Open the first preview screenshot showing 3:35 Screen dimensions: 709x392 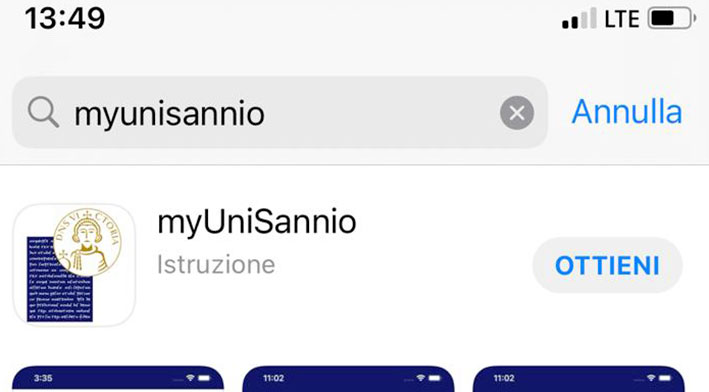118,379
